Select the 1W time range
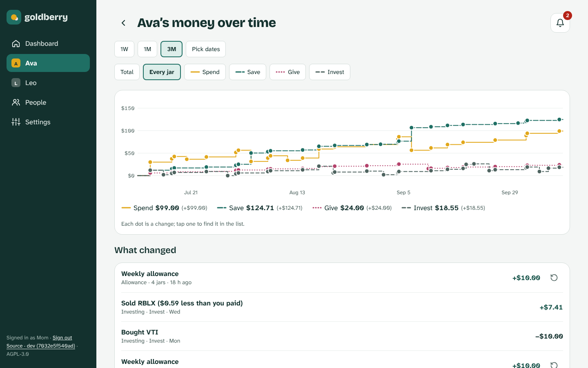 124,49
